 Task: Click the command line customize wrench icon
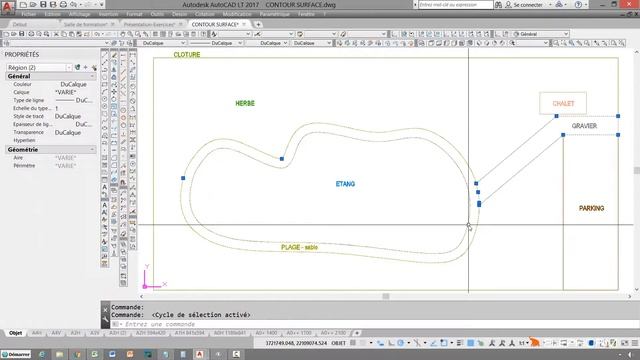105,320
